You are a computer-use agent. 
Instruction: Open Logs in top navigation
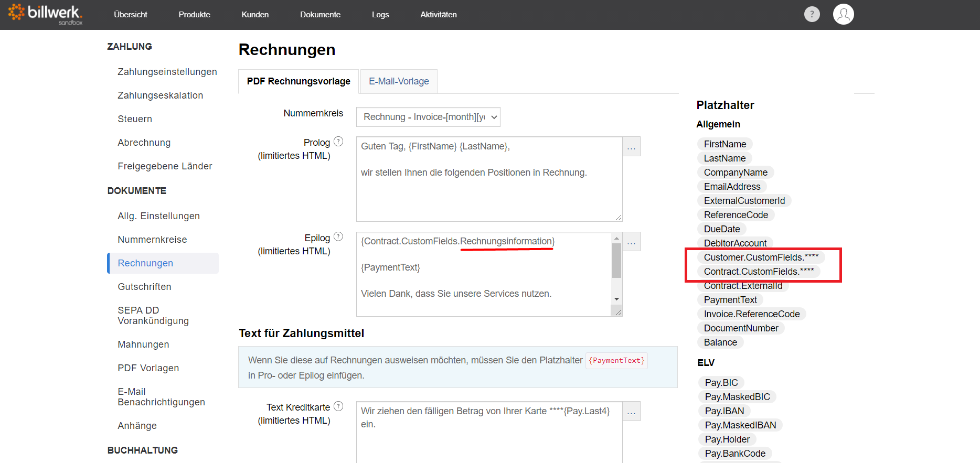380,15
